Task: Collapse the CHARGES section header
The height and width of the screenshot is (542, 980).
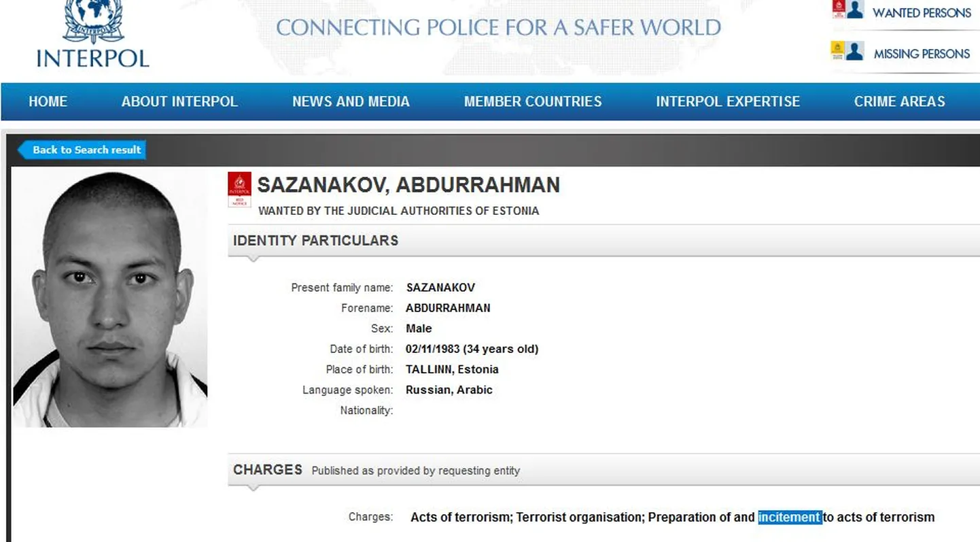Action: [x=603, y=470]
